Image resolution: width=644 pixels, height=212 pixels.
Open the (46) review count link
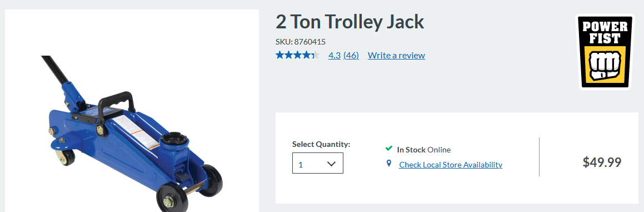(x=351, y=55)
